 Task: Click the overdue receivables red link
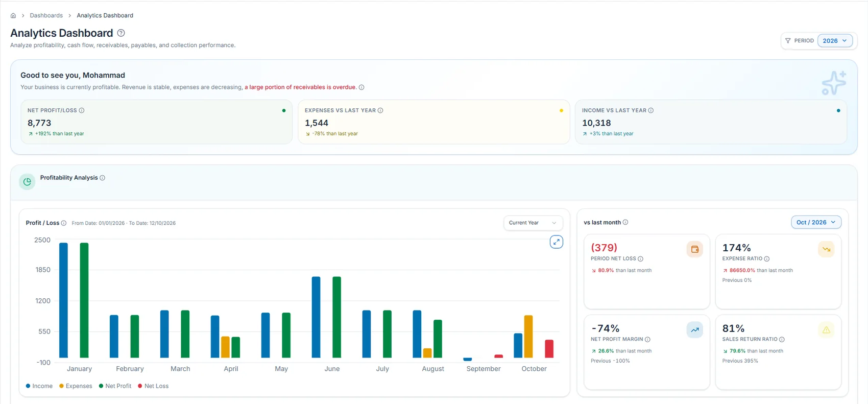pyautogui.click(x=300, y=87)
